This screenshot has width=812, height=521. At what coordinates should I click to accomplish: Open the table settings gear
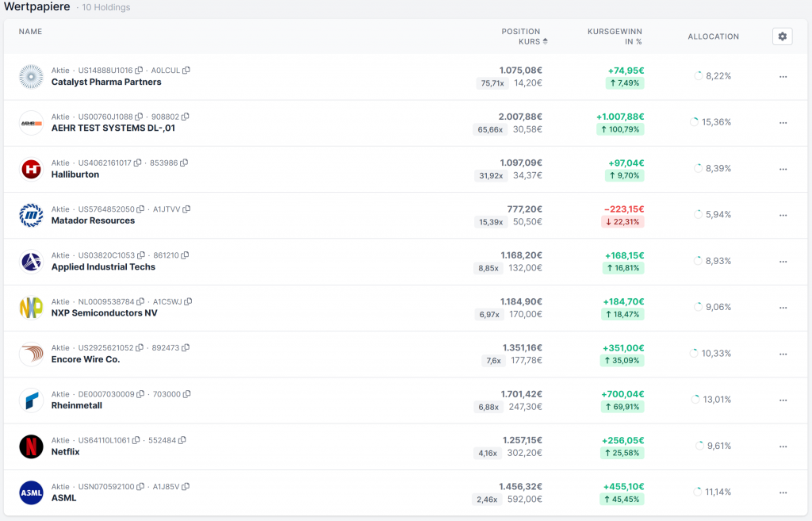[x=782, y=36]
